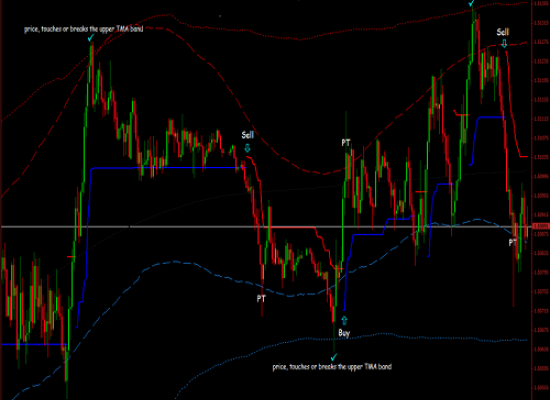
Task: Click the cyan checkmark below the top-left annotation text
Action: [x=91, y=38]
